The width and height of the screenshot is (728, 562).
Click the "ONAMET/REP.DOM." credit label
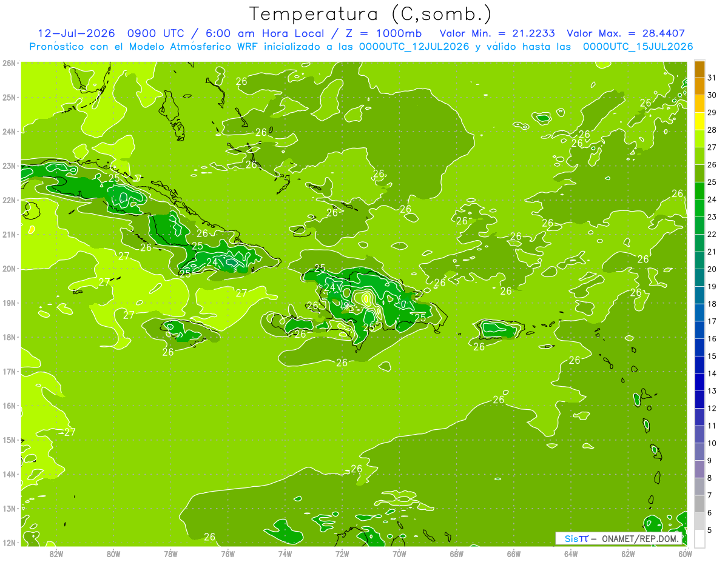641,538
